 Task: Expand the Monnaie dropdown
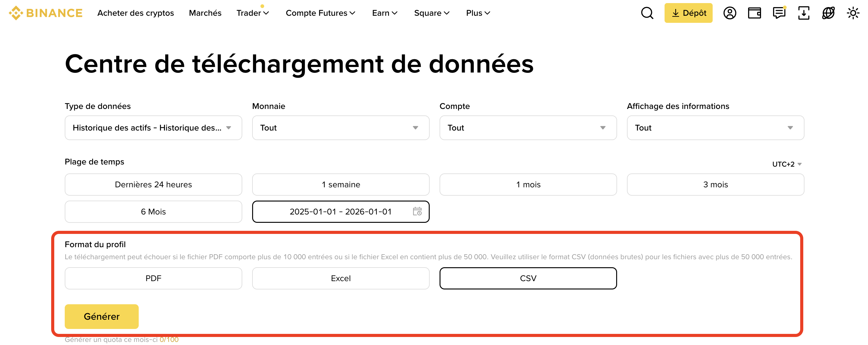tap(341, 128)
